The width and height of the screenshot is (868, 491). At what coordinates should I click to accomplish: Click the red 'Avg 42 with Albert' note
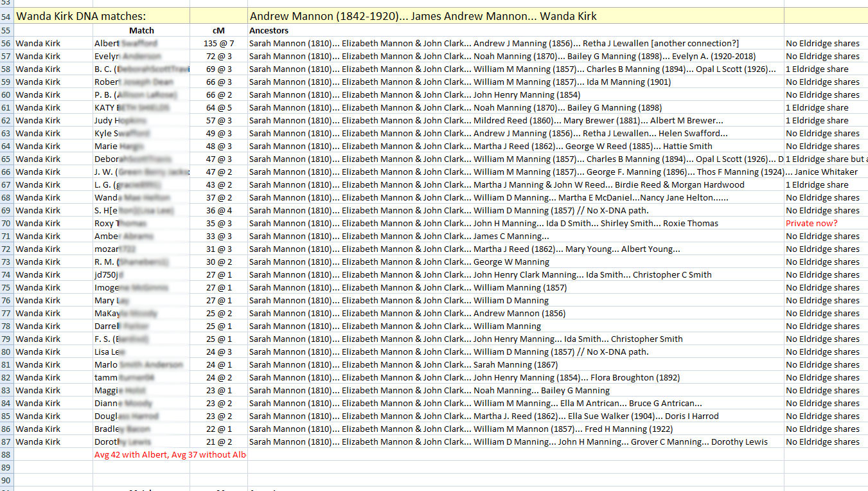coord(170,454)
